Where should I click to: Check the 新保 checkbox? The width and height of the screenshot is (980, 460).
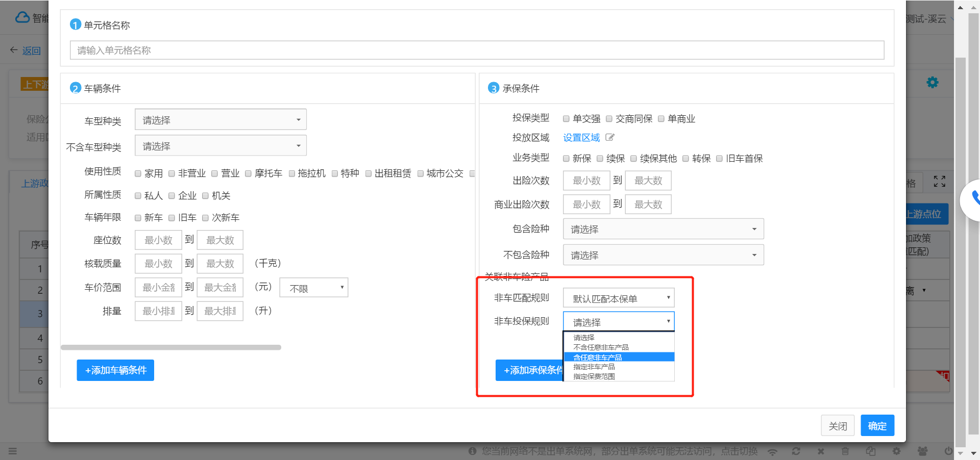[x=566, y=159]
